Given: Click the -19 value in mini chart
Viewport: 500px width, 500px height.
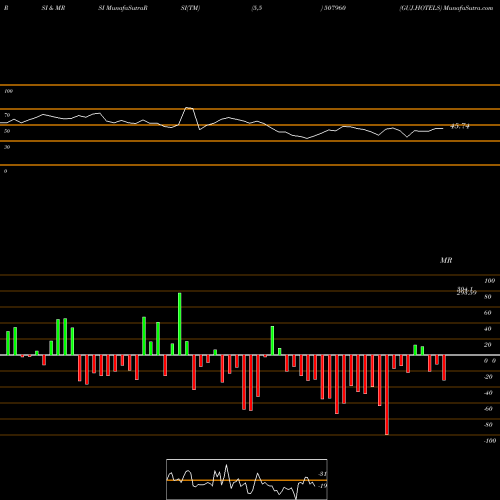Looking at the screenshot, I should [323, 486].
